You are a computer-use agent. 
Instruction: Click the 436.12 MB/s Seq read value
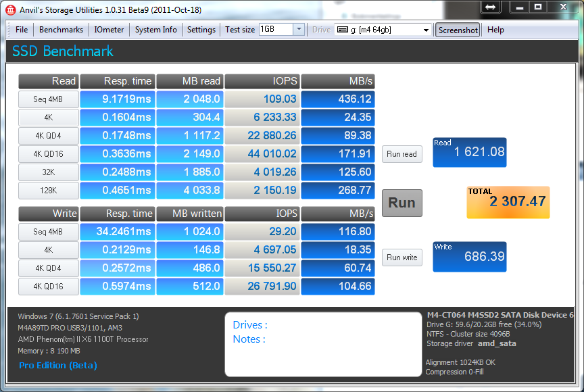pos(338,99)
